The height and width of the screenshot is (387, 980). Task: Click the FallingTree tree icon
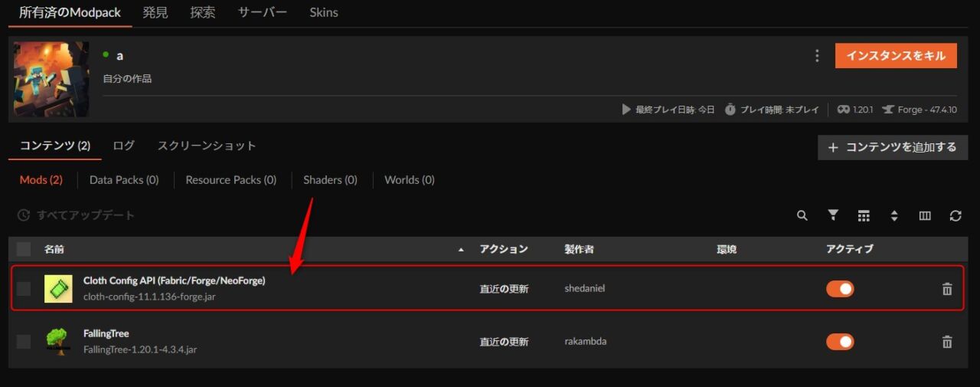[58, 341]
